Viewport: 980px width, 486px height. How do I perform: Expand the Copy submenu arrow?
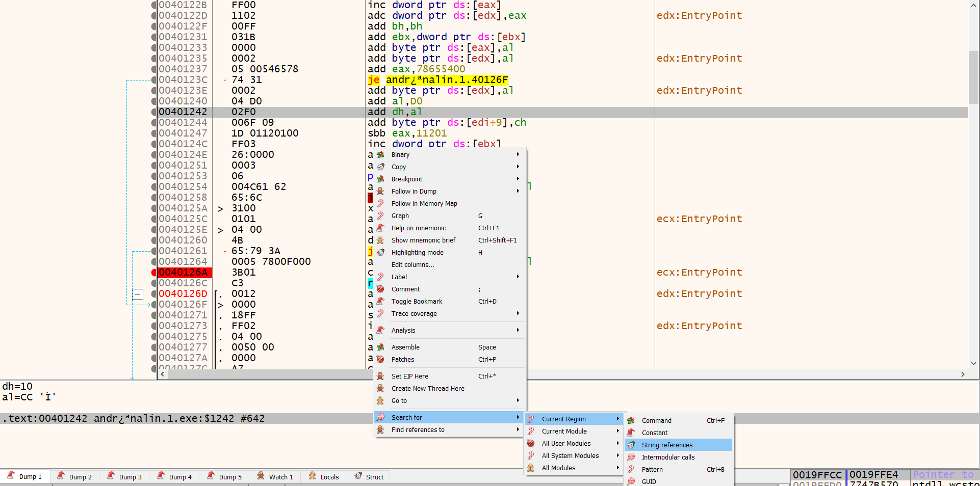click(518, 167)
